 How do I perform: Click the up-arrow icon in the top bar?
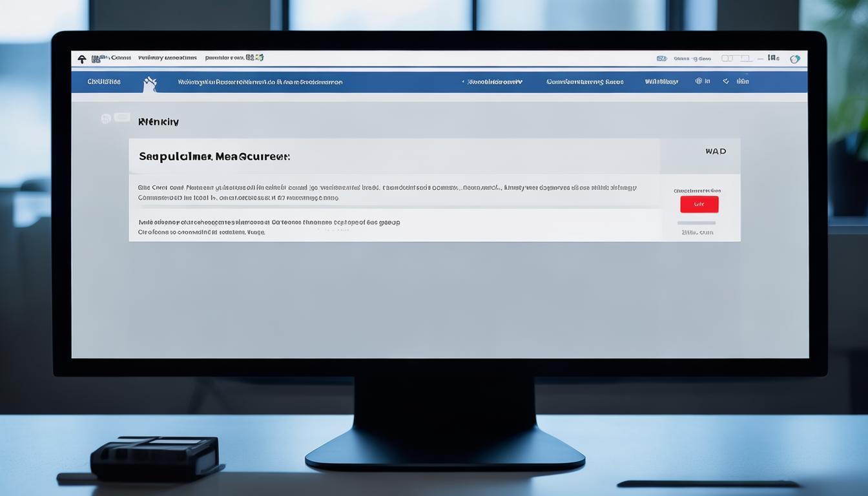point(82,59)
